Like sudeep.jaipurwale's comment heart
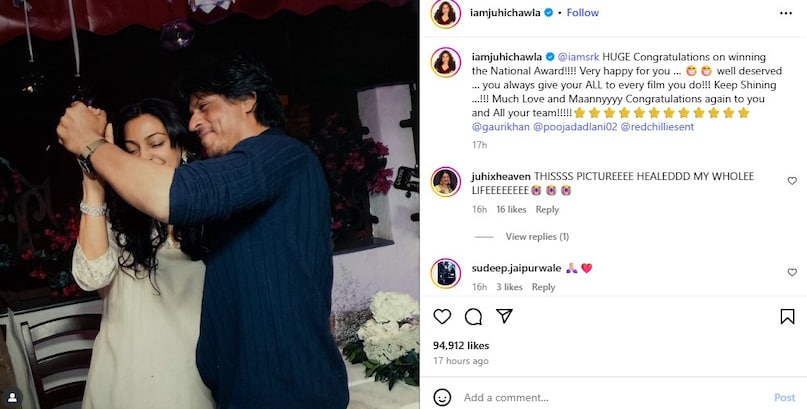Screen dimensions: 807x409 [x=792, y=272]
